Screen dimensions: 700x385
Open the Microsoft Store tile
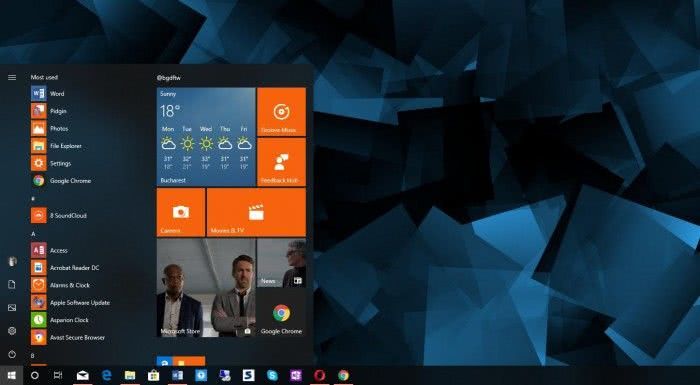click(x=206, y=288)
